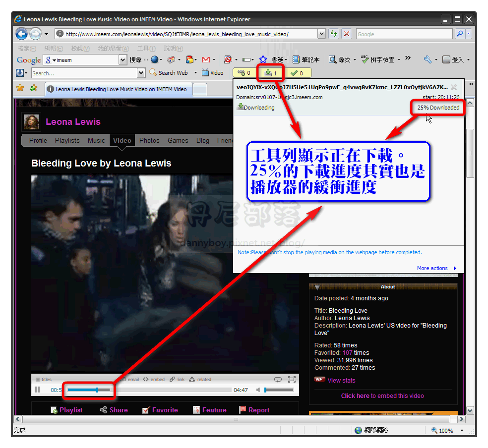
Task: Click the 拼字檢查 spell check icon
Action: coord(365,59)
